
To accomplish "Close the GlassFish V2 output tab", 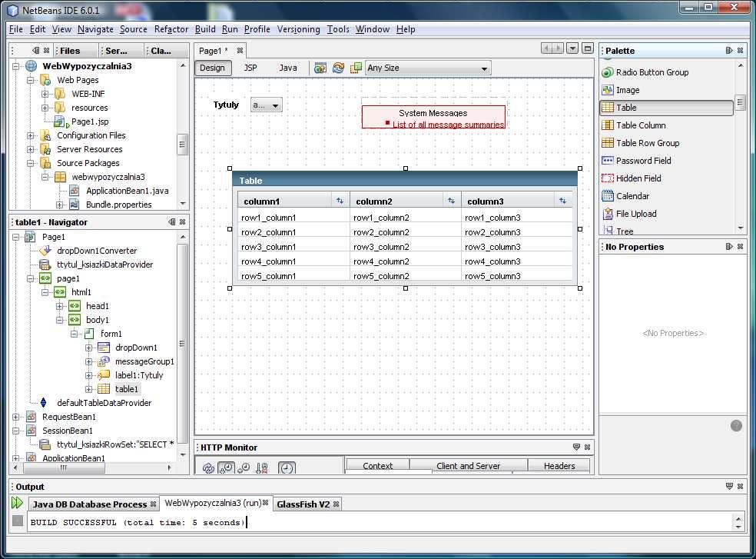I will pos(336,504).
